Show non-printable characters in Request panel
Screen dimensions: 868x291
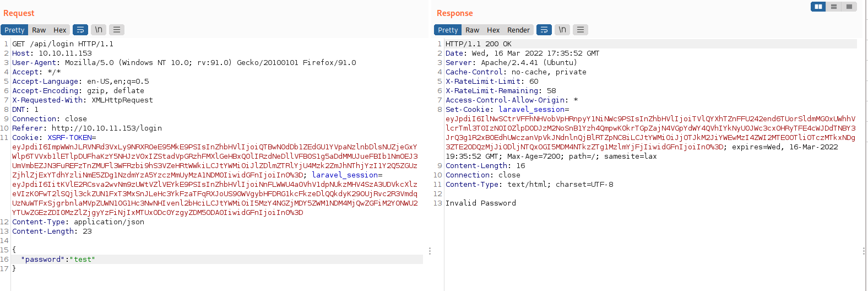pyautogui.click(x=99, y=30)
